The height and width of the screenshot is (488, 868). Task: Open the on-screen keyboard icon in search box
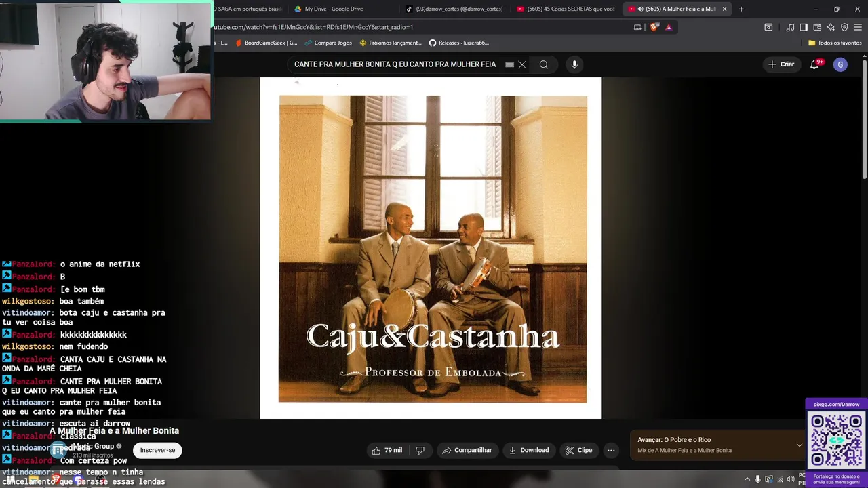509,65
